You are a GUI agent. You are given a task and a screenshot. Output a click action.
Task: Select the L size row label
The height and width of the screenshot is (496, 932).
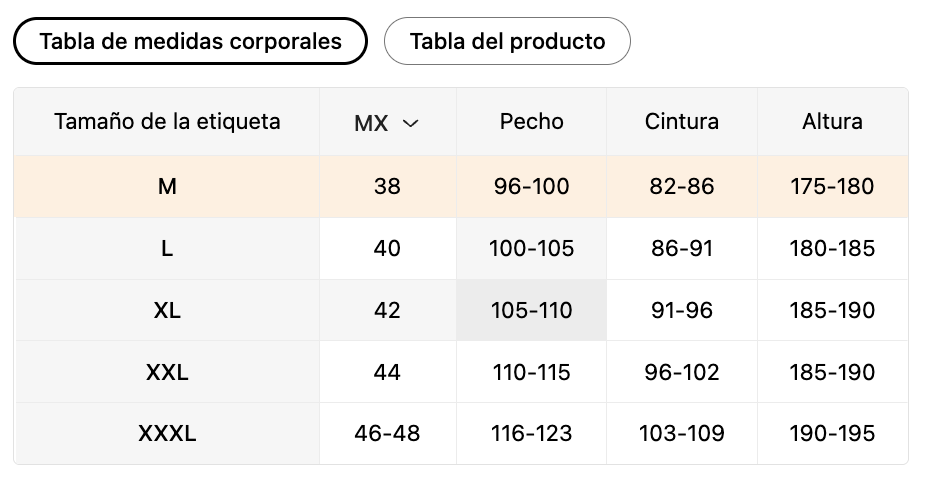click(x=167, y=249)
